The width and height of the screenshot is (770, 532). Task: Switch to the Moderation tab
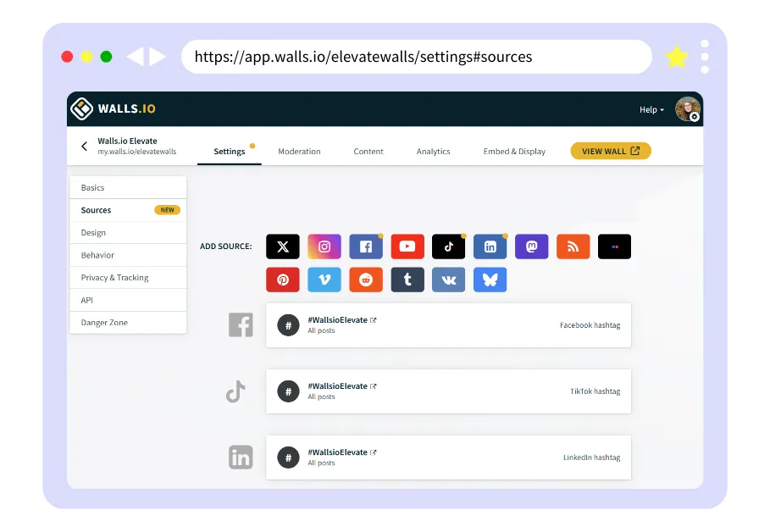pos(299,152)
